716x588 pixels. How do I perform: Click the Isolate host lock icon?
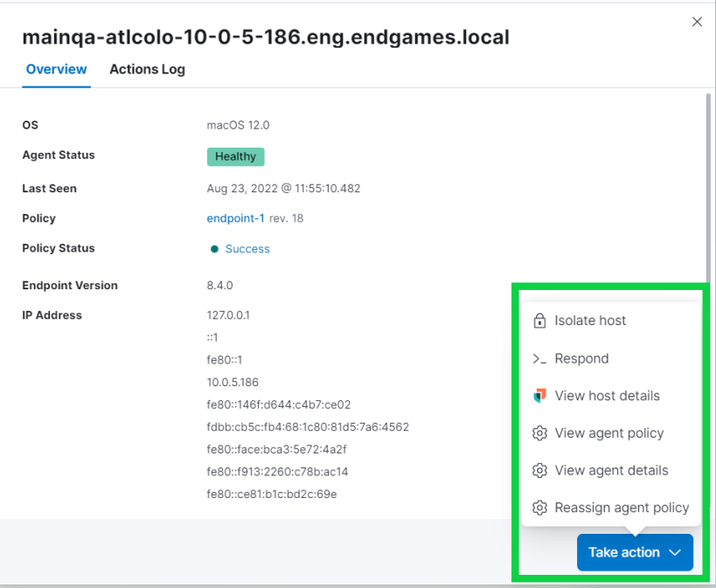coord(539,320)
